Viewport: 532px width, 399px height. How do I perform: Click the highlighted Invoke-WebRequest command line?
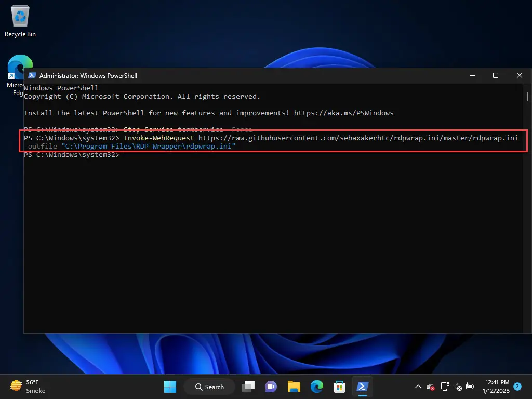click(x=275, y=142)
